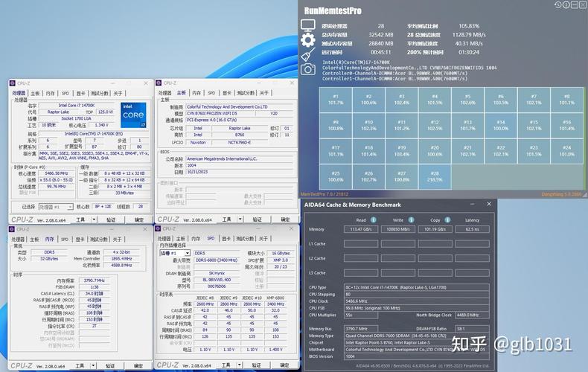The height and width of the screenshot is (372, 588).
Task: Click the Intel Core i7 14700K name field
Action: pos(77,106)
